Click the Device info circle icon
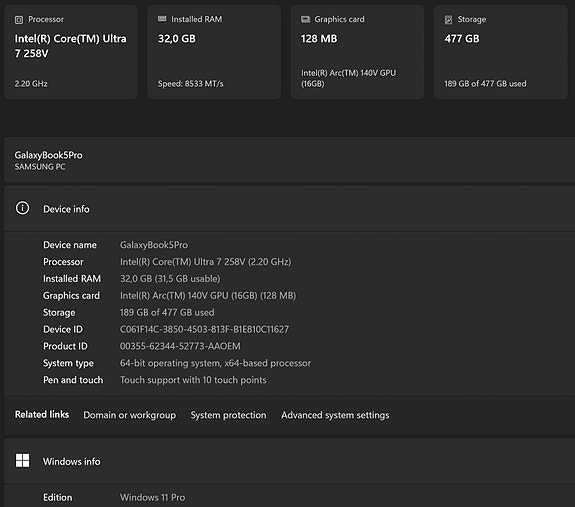The image size is (575, 507). click(22, 208)
